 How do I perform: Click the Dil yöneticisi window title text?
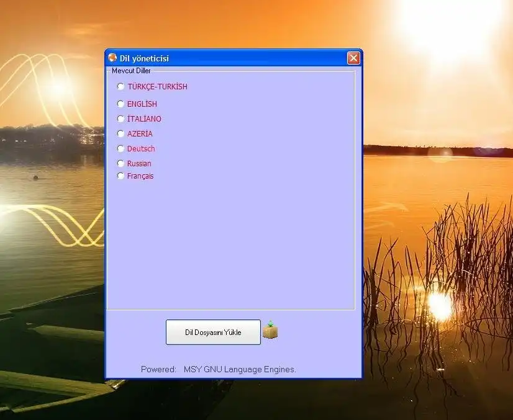144,58
